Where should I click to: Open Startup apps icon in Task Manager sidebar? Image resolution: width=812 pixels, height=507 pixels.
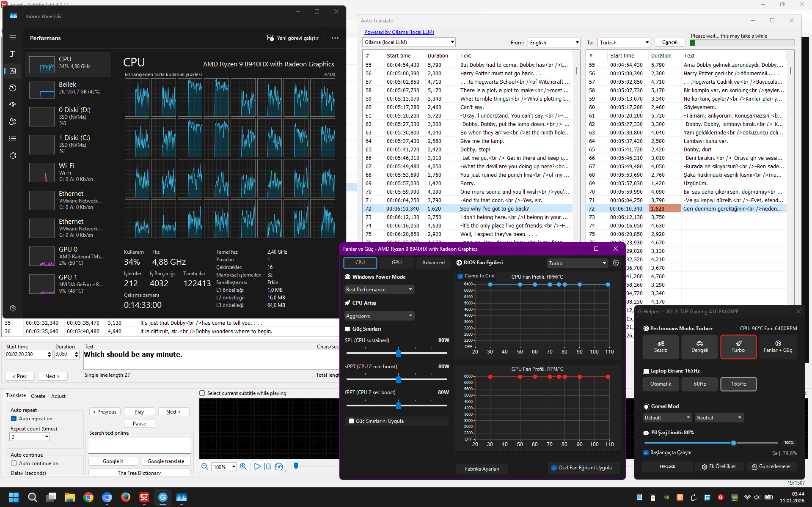pyautogui.click(x=13, y=104)
